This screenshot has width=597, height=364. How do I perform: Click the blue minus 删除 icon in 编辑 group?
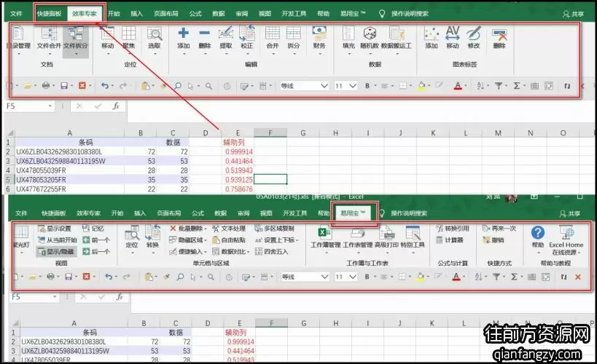204,33
